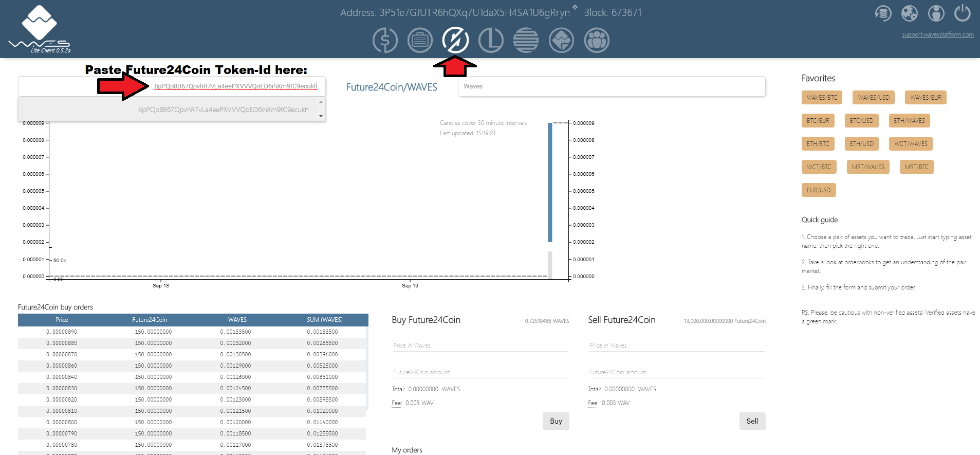Click the 0.72510486 WAVES balance
This screenshot has height=455, width=980.
[547, 321]
